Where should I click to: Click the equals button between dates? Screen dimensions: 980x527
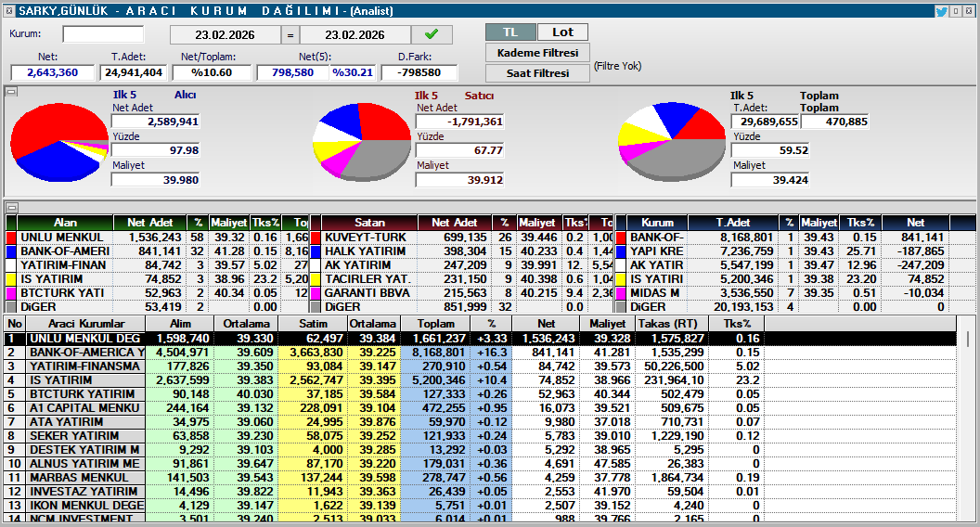pos(290,35)
